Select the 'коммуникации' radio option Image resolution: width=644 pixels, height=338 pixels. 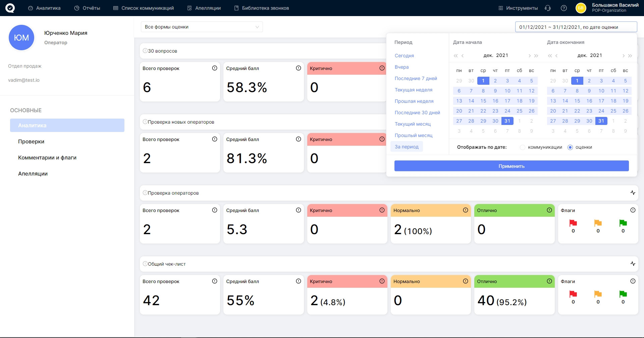point(523,147)
